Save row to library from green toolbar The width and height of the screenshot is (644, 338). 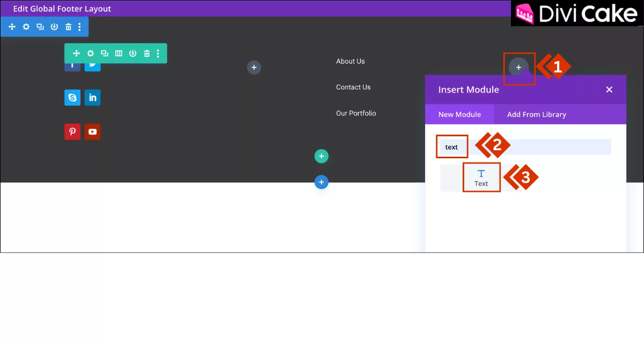point(133,53)
